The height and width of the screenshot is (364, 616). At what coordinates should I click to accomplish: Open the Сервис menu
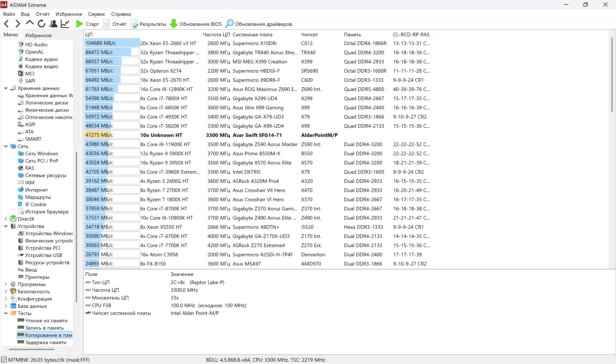(x=96, y=14)
